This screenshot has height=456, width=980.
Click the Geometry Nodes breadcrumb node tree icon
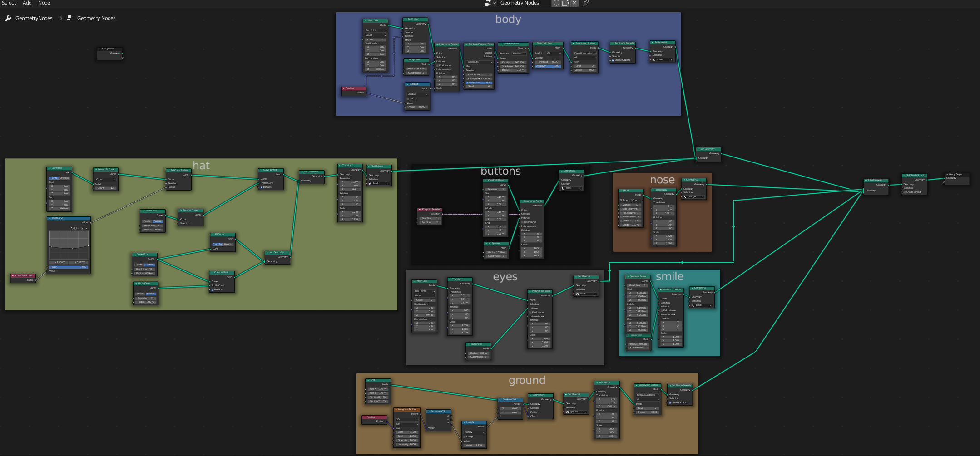pos(70,18)
